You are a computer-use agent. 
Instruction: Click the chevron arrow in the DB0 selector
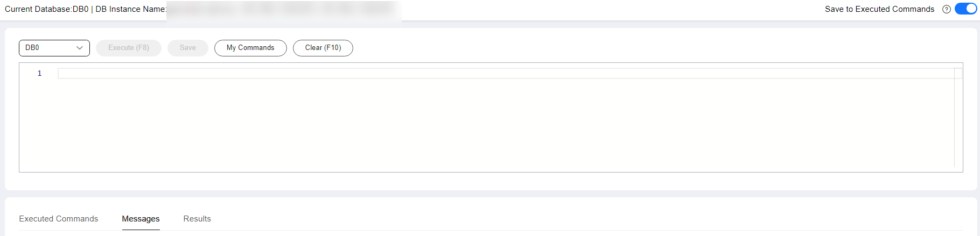[x=80, y=48]
